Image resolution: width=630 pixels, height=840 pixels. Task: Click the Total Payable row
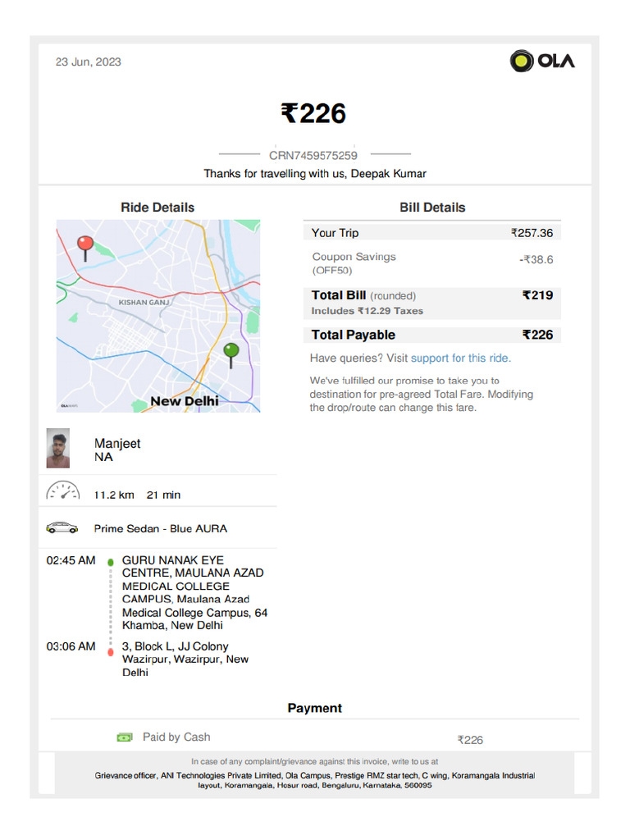432,335
